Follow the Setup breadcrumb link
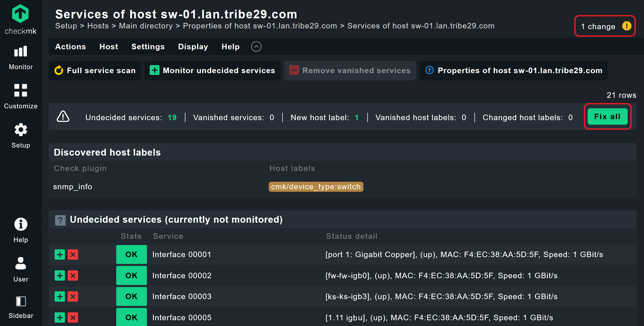The image size is (644, 326). click(66, 26)
